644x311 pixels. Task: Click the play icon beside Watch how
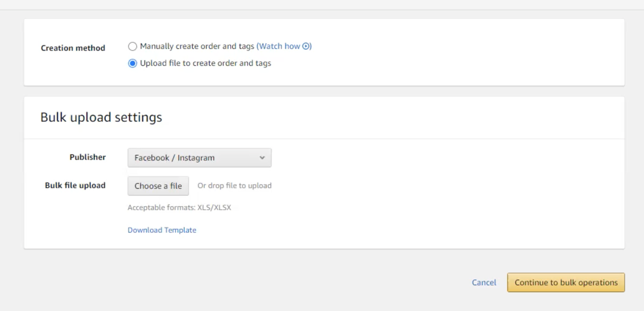(x=306, y=47)
